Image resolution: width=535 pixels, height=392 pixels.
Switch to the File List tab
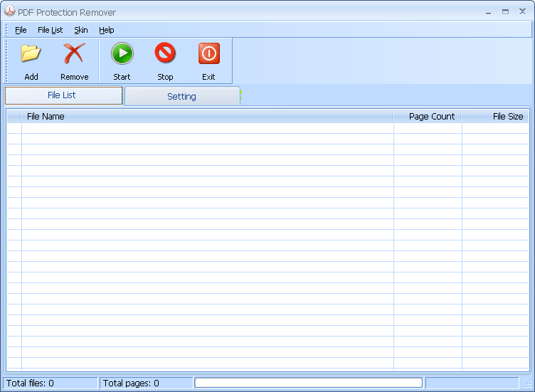(63, 95)
